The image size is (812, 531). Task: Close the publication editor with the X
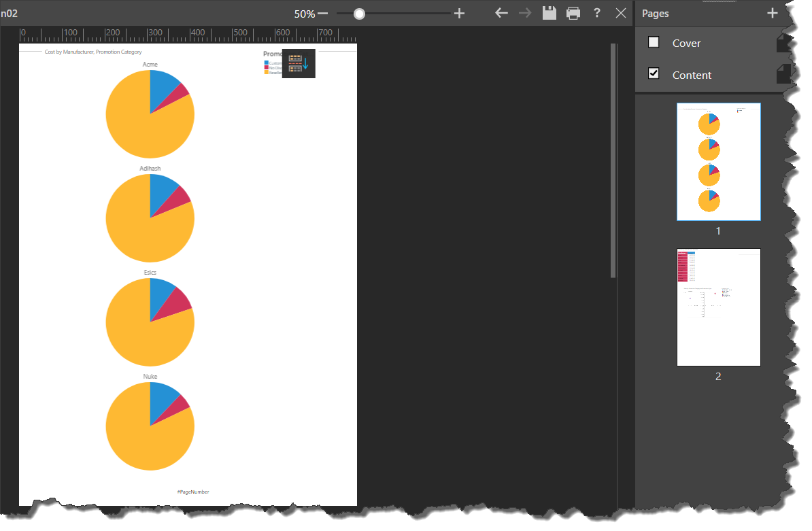pyautogui.click(x=620, y=13)
